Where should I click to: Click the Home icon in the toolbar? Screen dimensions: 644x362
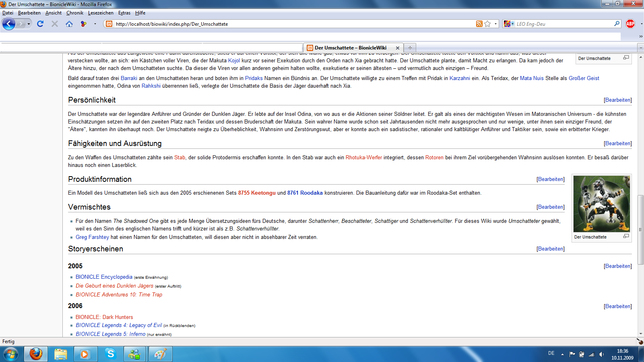tap(69, 24)
